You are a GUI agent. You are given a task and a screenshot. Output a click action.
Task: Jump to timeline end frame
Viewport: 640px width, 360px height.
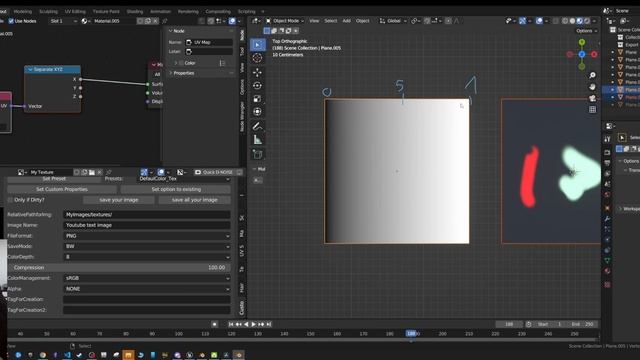[269, 324]
